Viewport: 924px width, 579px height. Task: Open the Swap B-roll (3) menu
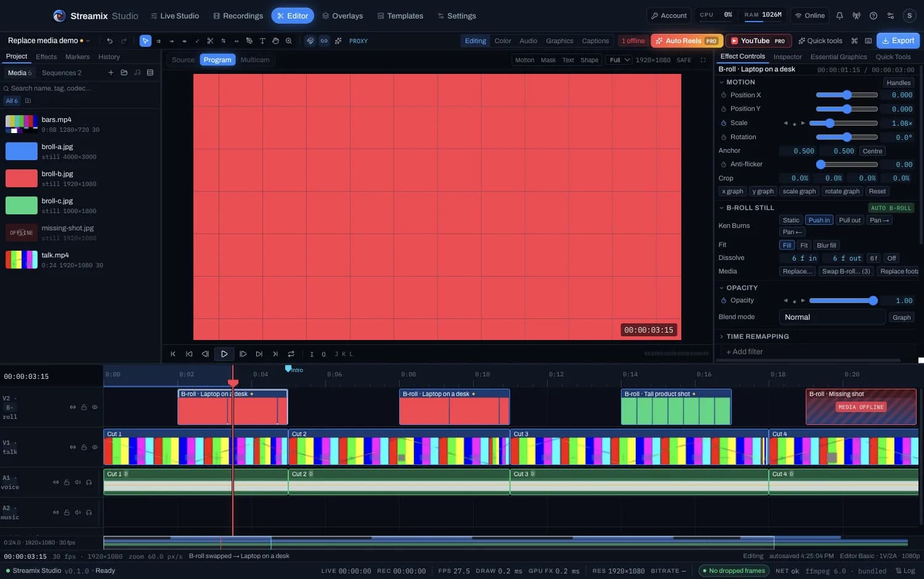point(846,271)
